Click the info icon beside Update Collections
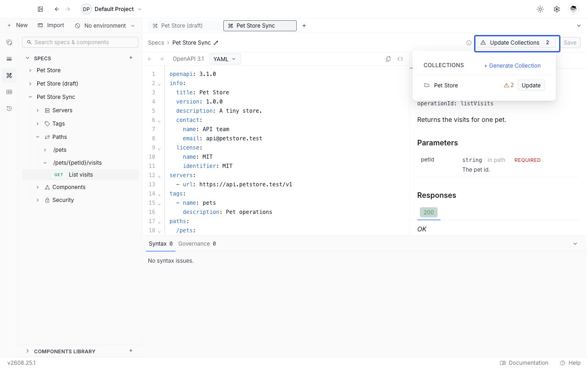588x368 pixels. 469,43
